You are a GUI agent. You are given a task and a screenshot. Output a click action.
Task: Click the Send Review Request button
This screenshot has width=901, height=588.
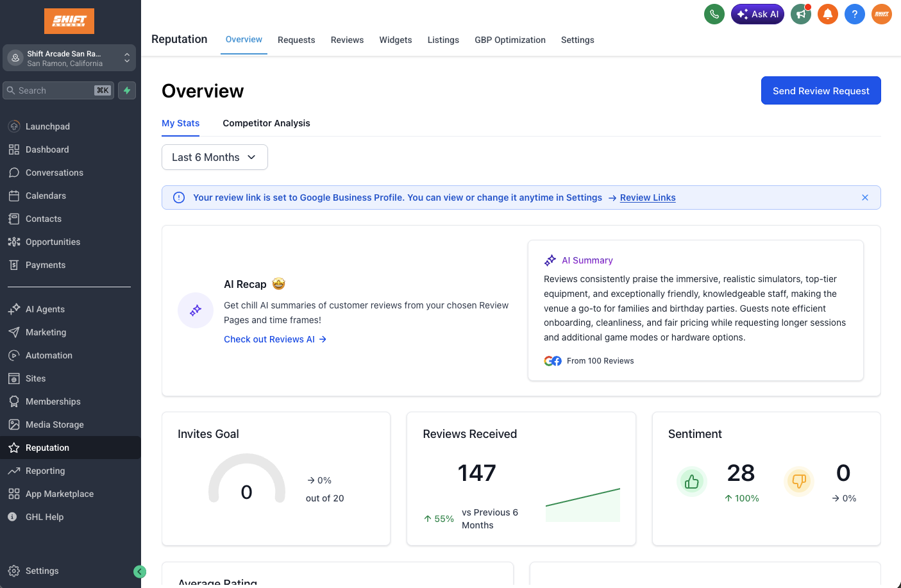[820, 90]
